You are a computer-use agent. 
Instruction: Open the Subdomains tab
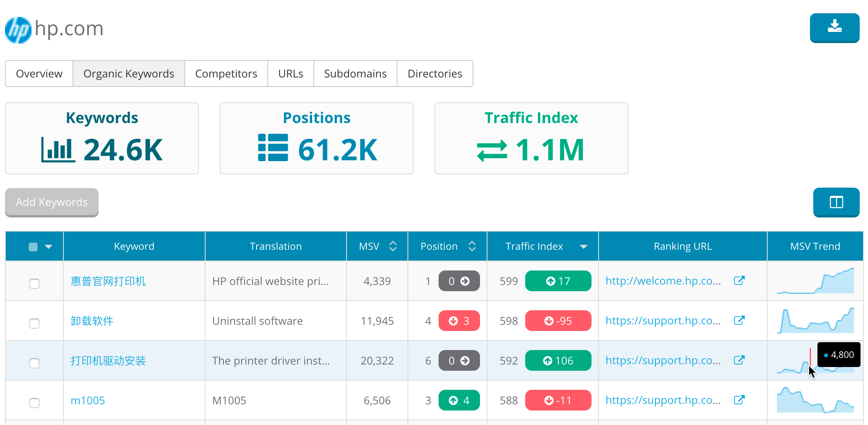tap(355, 74)
